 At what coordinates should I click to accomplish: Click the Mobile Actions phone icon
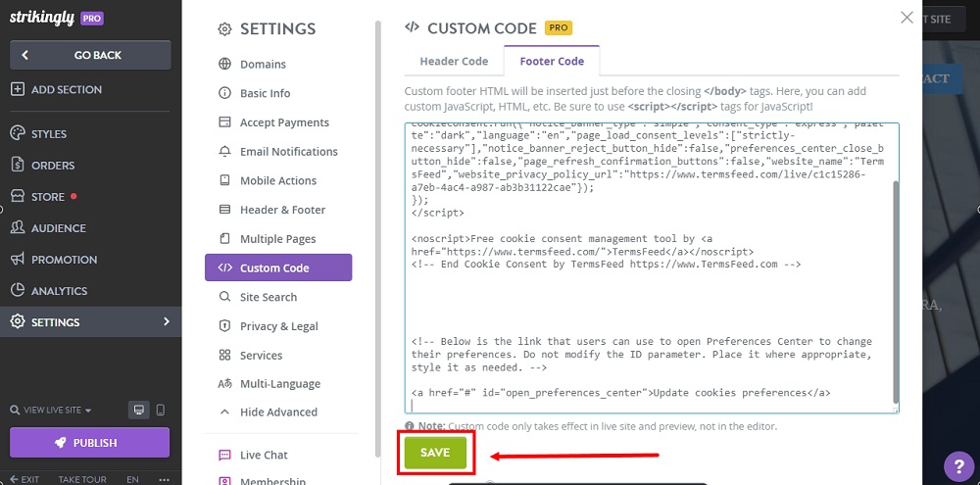pyautogui.click(x=224, y=180)
